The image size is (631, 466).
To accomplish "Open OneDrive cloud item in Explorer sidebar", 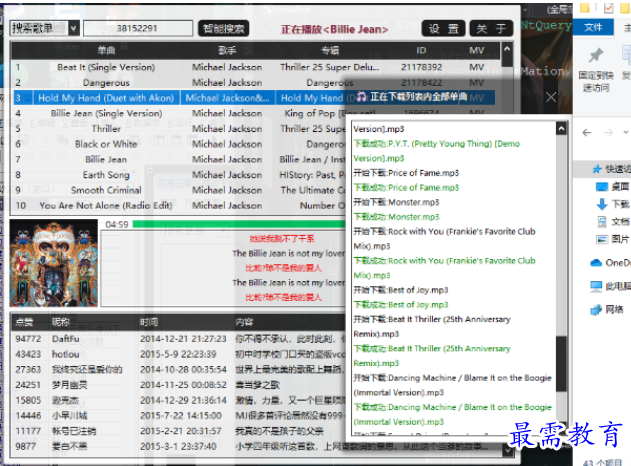I will click(x=610, y=263).
